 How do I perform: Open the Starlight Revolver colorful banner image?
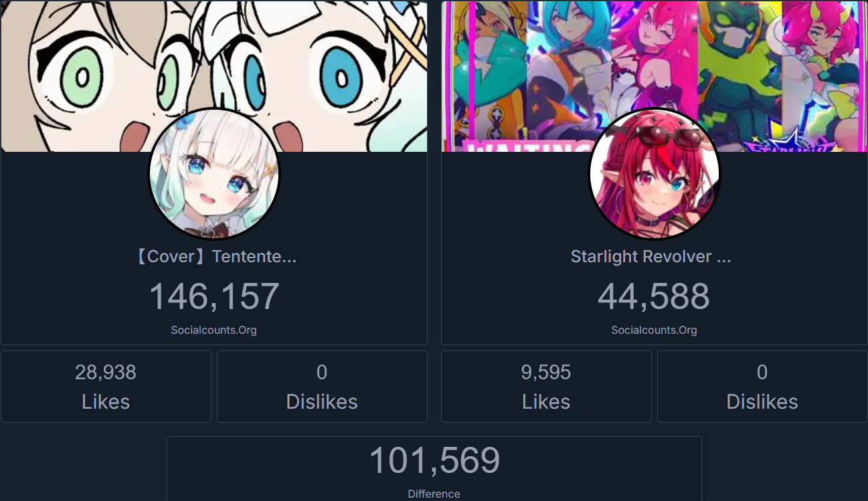pyautogui.click(x=655, y=76)
